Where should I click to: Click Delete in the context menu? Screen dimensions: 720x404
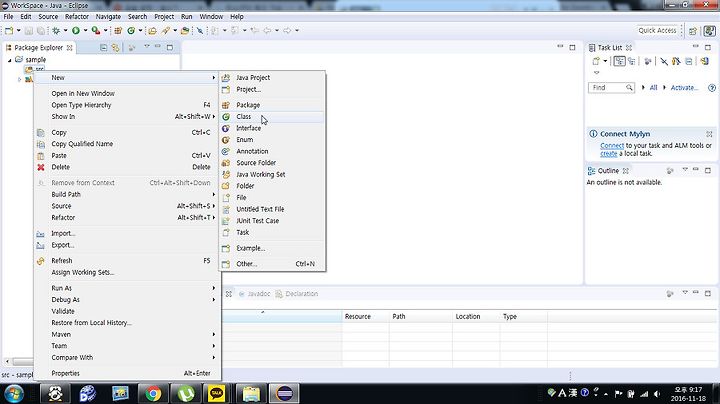[x=127, y=167]
